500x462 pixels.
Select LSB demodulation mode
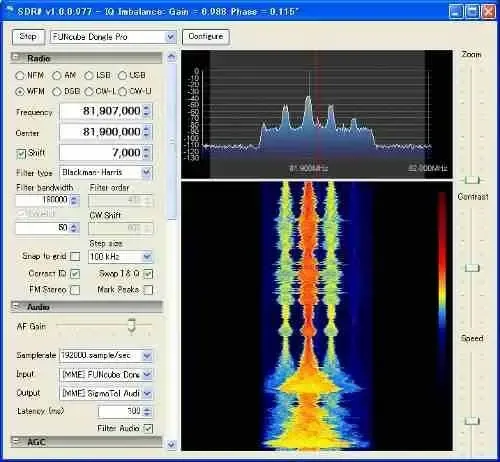click(x=88, y=76)
